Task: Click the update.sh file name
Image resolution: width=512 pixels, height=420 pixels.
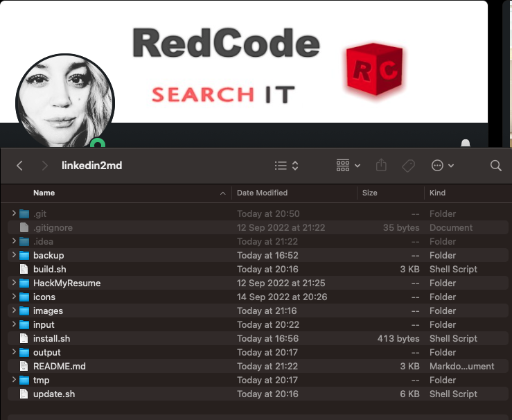Action: click(54, 394)
